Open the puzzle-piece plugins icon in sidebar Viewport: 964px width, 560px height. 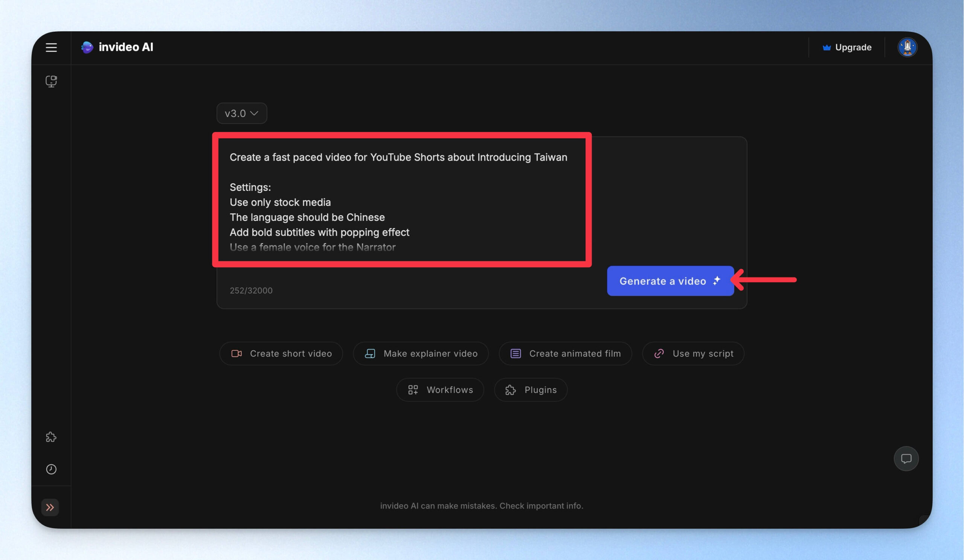51,437
